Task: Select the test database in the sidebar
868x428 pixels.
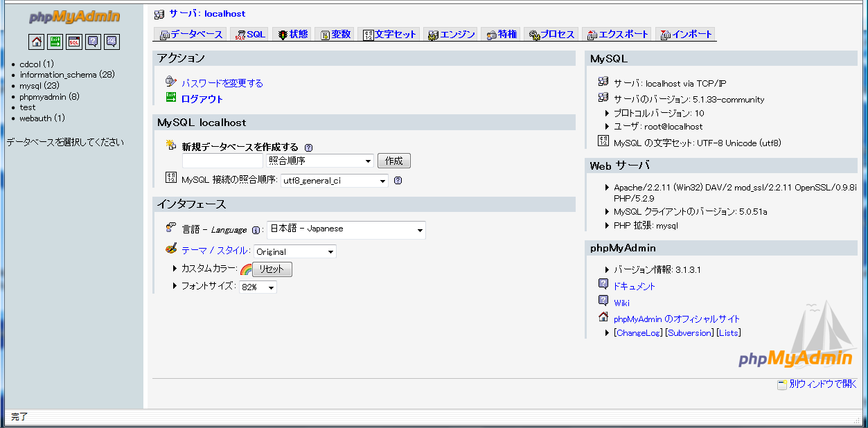Action: 28,107
